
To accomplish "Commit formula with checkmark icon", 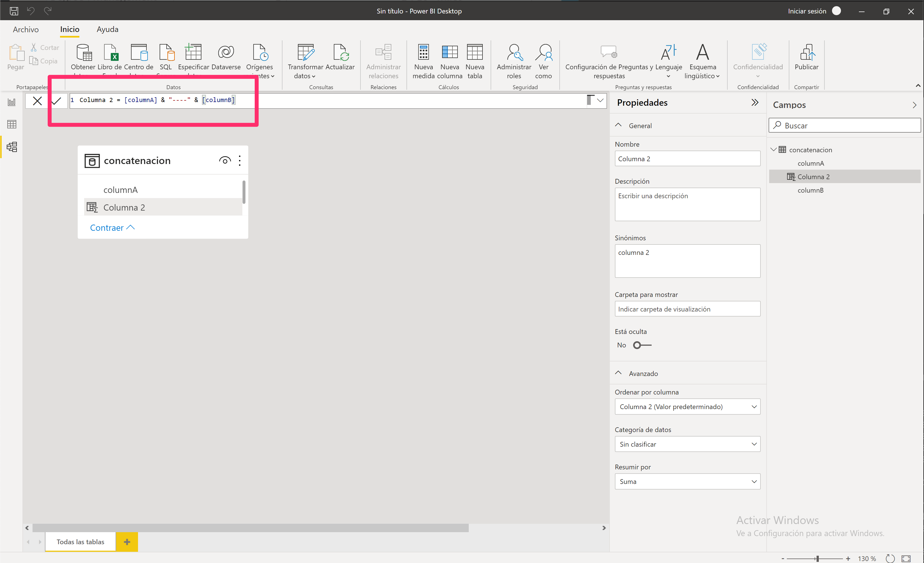I will coord(56,101).
